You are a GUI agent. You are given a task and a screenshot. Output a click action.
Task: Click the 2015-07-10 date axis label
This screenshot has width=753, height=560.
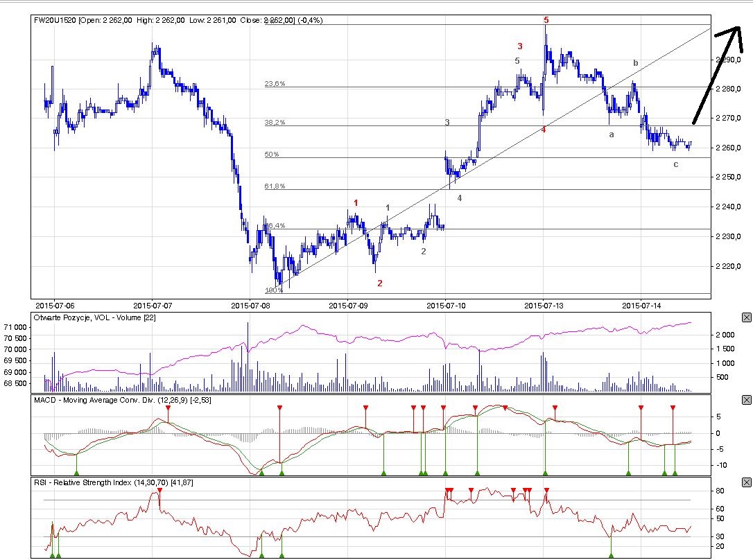click(x=446, y=305)
